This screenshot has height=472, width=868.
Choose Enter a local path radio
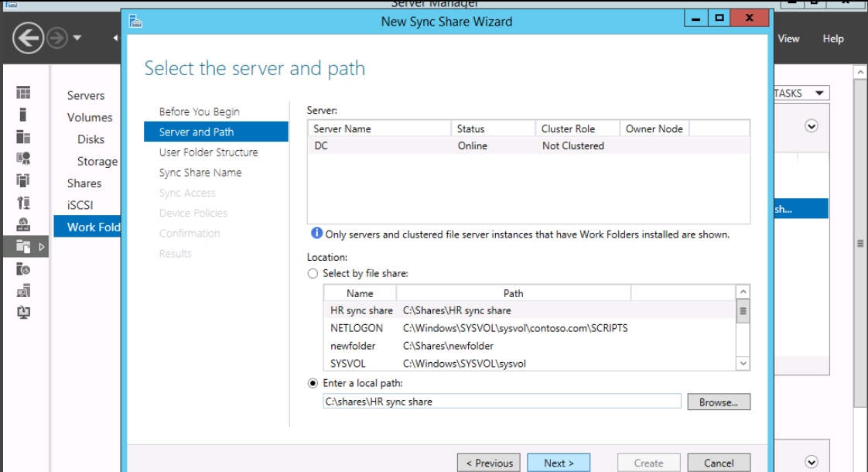(313, 383)
